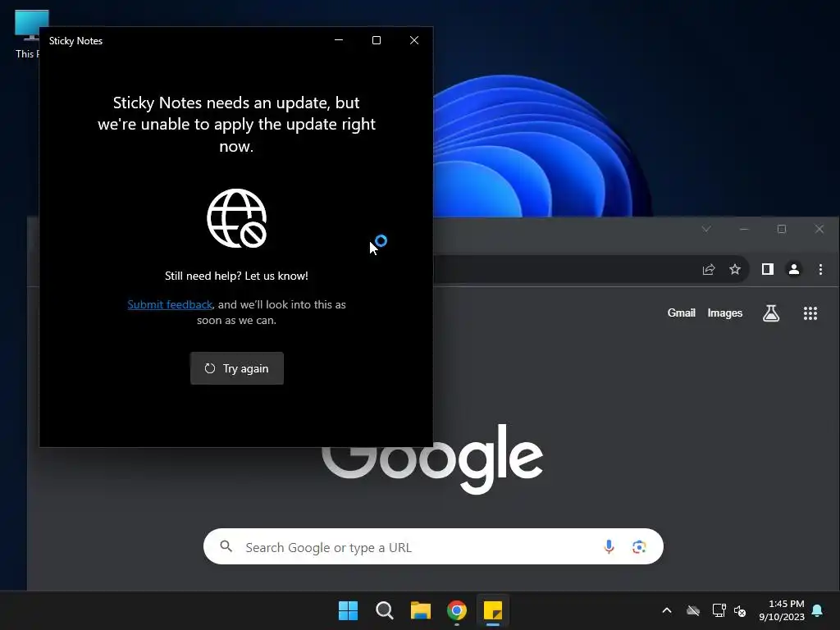Close the Chrome window

[x=819, y=229]
